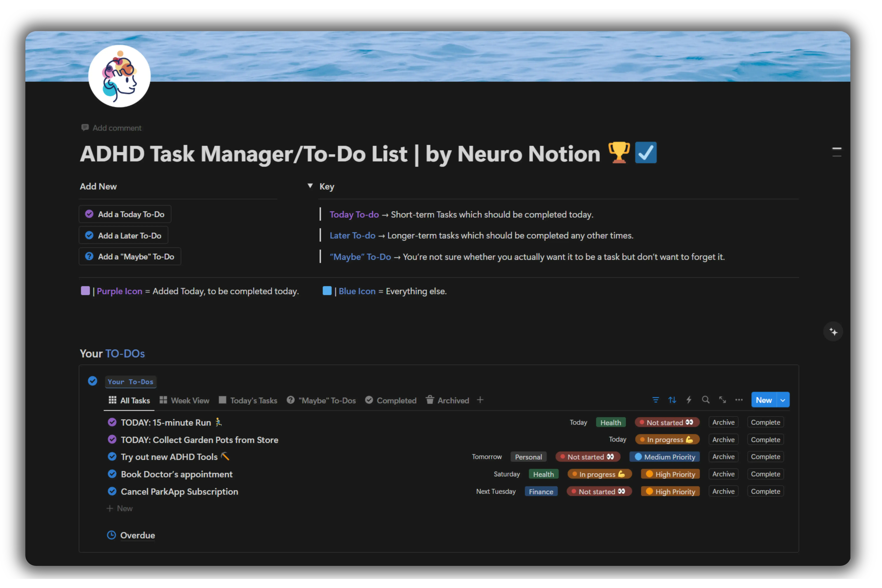The height and width of the screenshot is (588, 882).
Task: Click the sort arrows icon
Action: pyautogui.click(x=672, y=400)
